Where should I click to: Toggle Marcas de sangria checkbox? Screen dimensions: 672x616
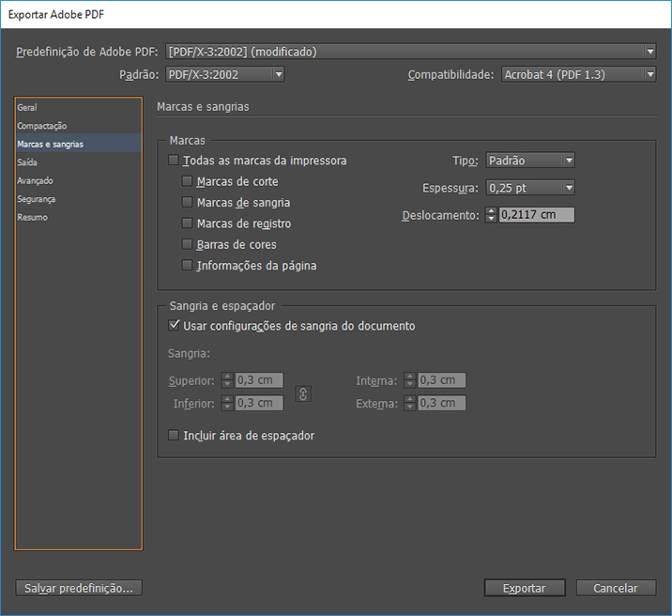188,203
